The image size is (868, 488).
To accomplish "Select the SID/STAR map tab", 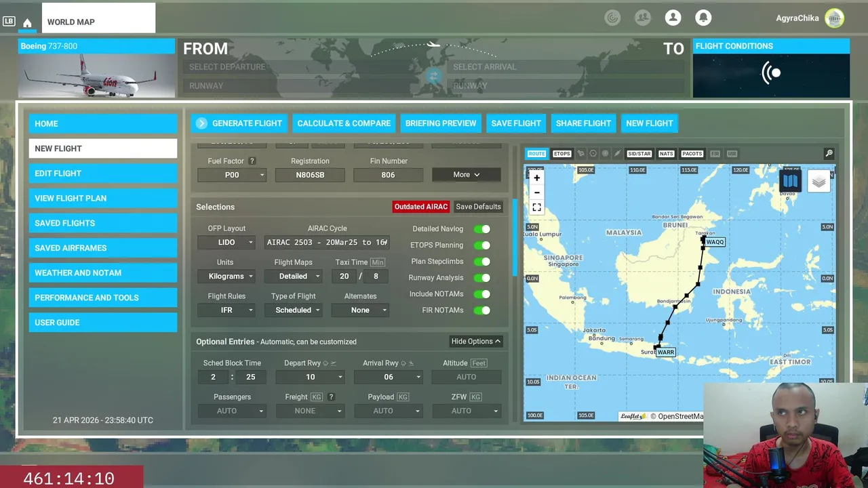I will coord(639,154).
